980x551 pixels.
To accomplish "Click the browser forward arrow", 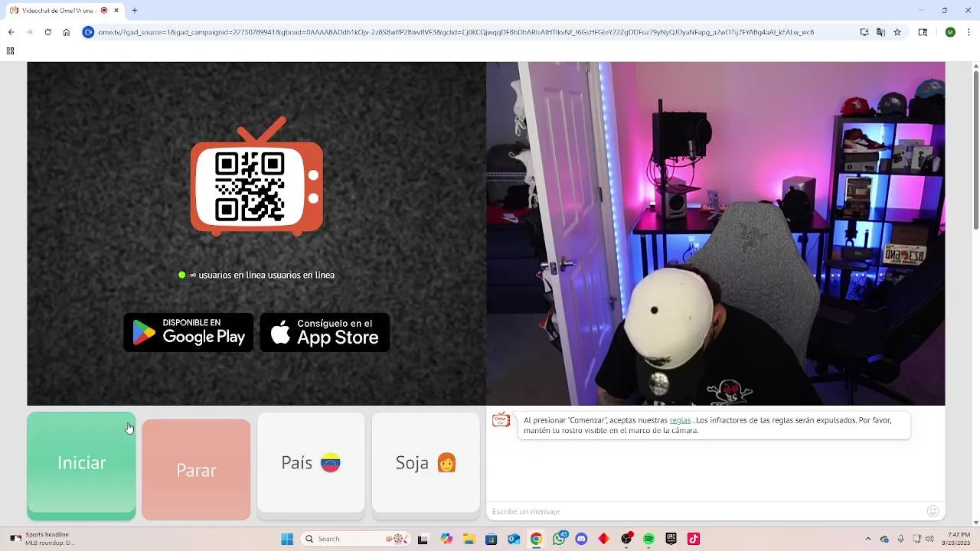I will coord(29,32).
